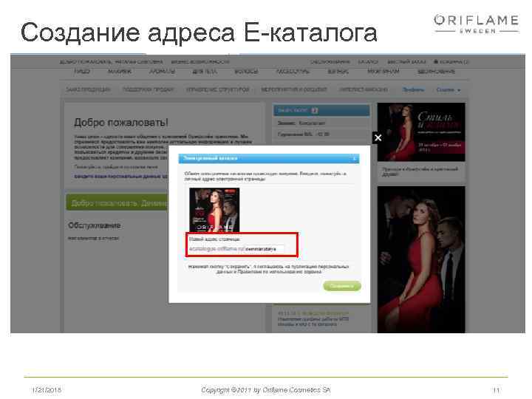The width and height of the screenshot is (532, 399).
Task: Open the БИЗНЕС menu item
Action: (338, 72)
